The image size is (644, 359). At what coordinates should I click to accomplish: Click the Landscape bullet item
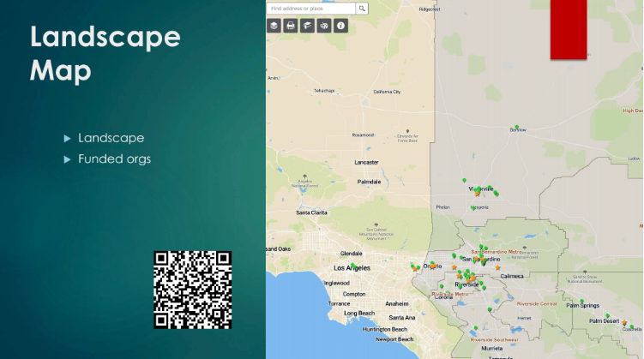point(111,138)
